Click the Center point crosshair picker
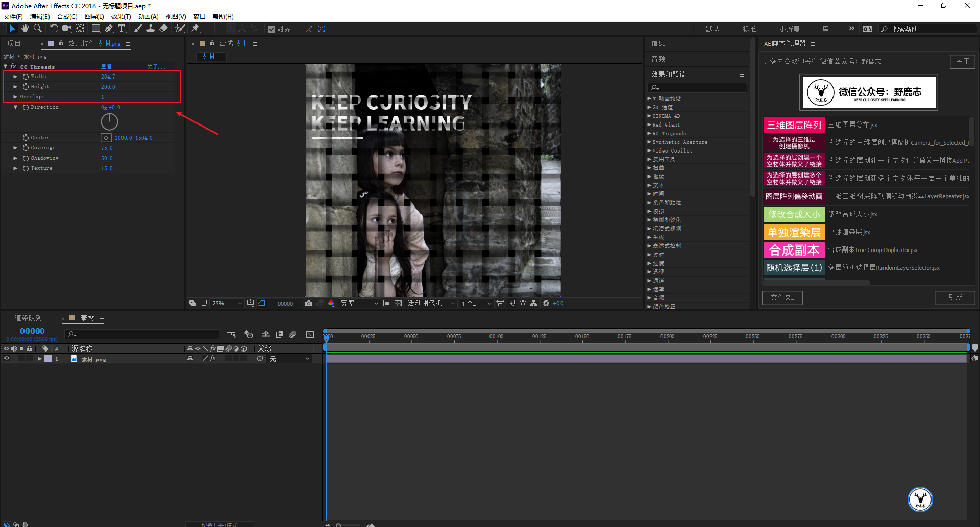The image size is (980, 527). pos(106,138)
